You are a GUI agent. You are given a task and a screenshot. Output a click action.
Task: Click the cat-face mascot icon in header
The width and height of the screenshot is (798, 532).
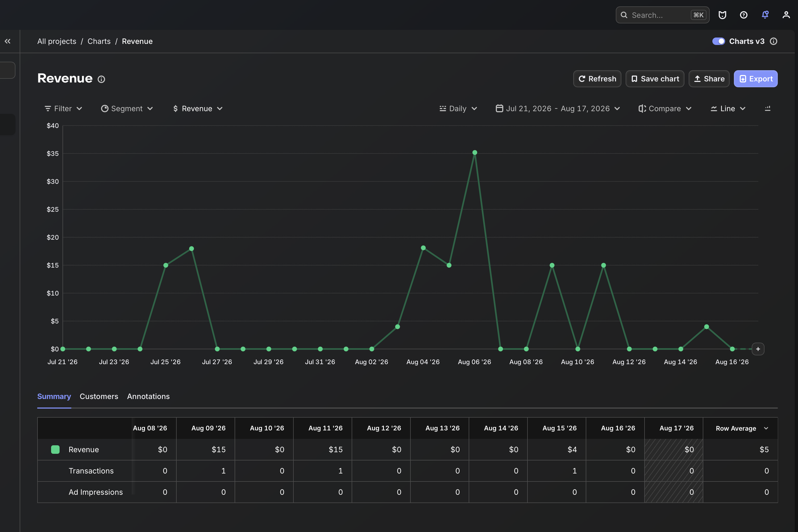(722, 15)
